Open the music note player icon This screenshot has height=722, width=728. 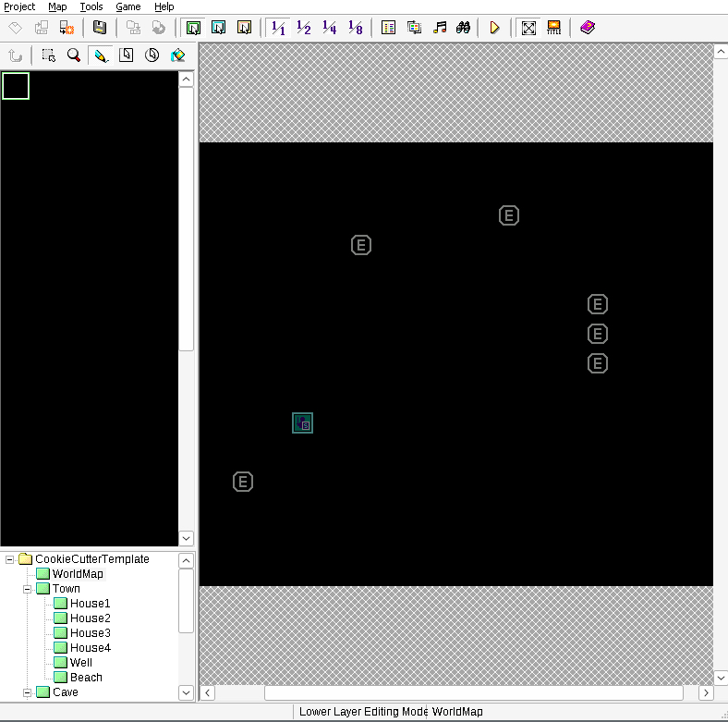[x=440, y=28]
